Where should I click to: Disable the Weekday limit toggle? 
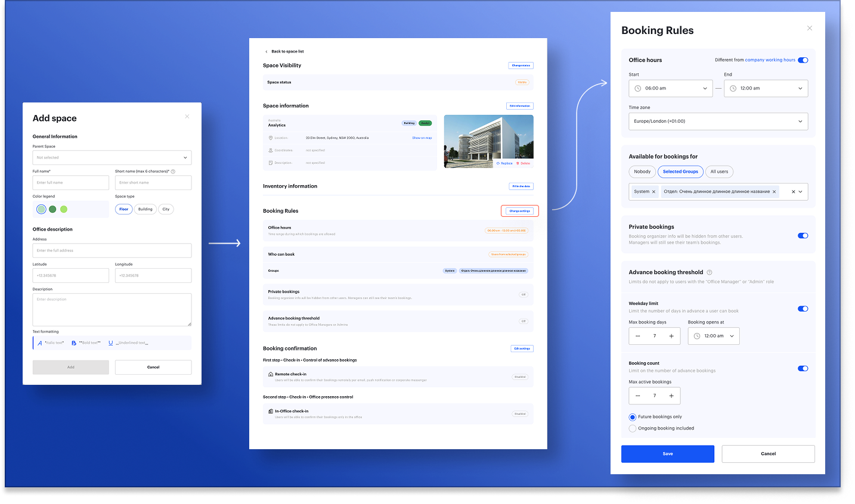pos(803,309)
